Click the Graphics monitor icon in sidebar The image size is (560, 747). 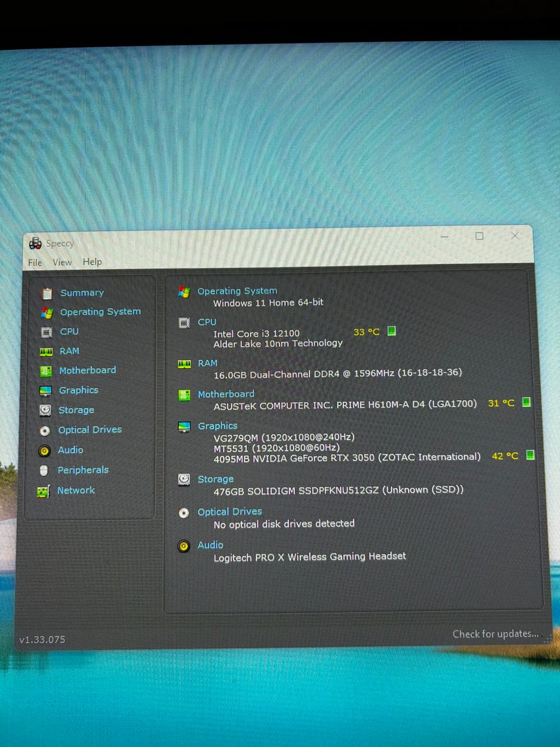click(x=45, y=391)
